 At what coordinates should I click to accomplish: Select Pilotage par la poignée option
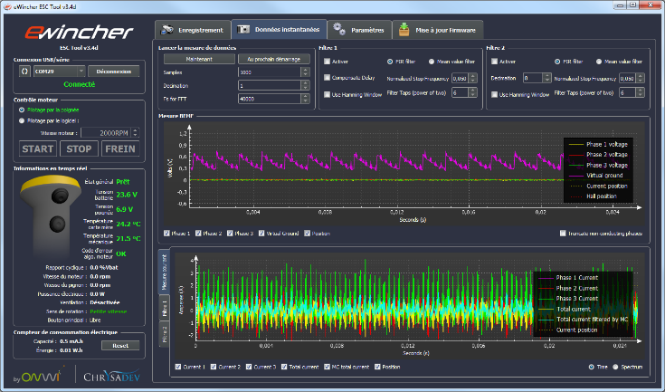point(22,110)
